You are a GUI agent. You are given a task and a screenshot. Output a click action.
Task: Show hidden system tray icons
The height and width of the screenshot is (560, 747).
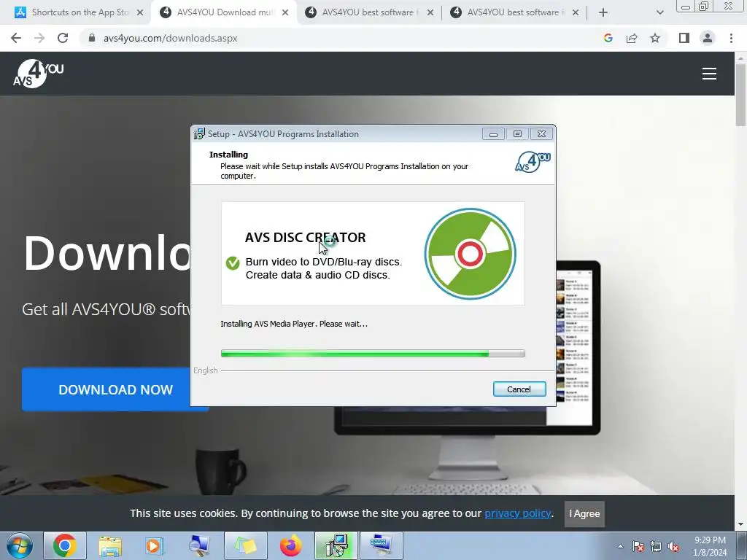pyautogui.click(x=620, y=546)
